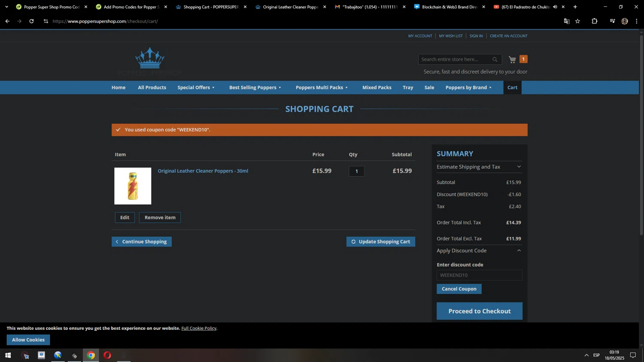Click Proceed to Checkout button

(x=480, y=311)
